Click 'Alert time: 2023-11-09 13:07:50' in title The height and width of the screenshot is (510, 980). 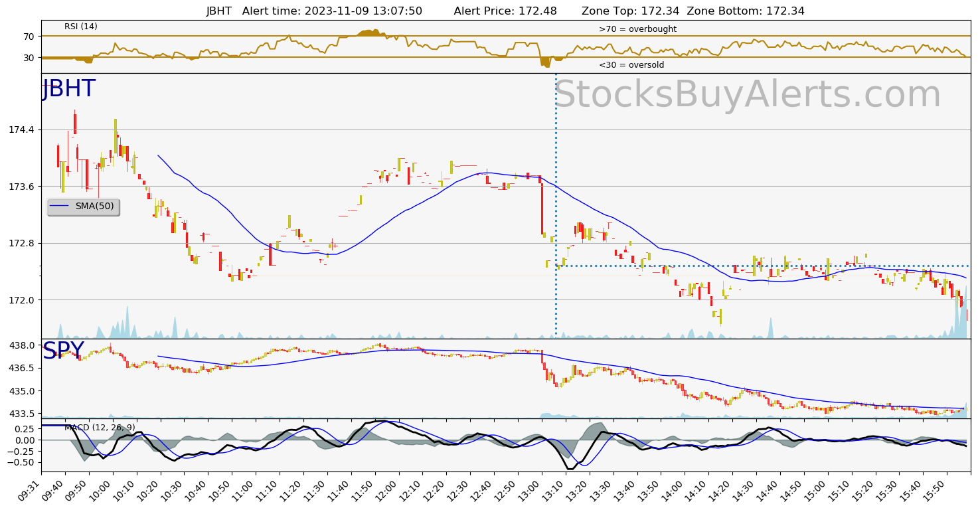click(332, 11)
